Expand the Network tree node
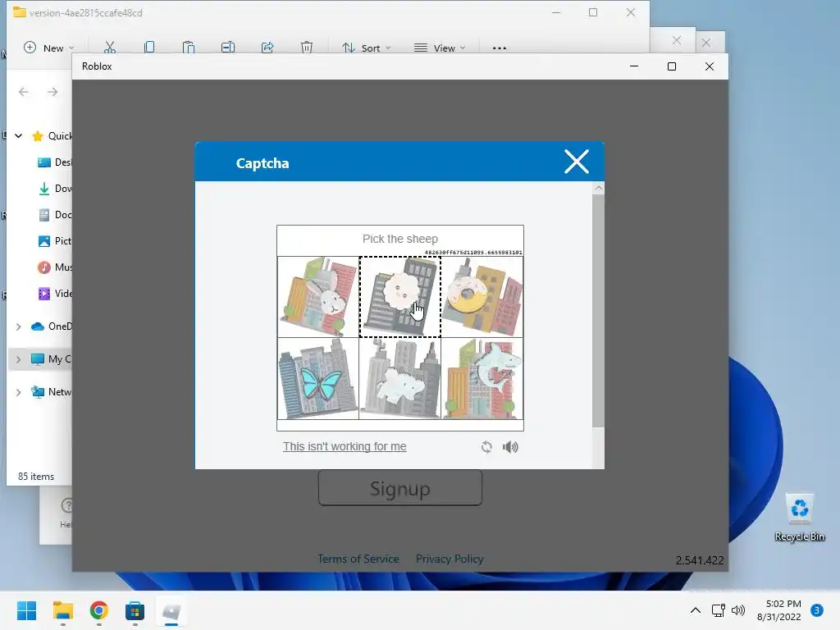Image resolution: width=840 pixels, height=630 pixels. (18, 392)
